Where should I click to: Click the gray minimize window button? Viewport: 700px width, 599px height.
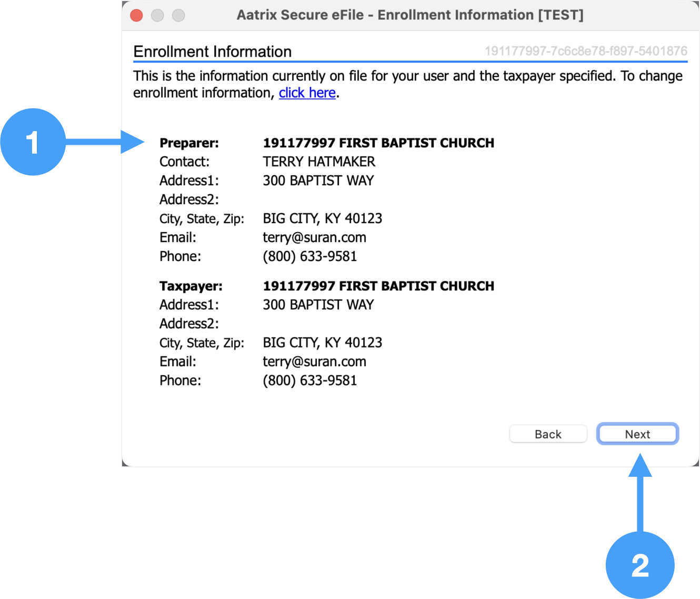tap(157, 15)
